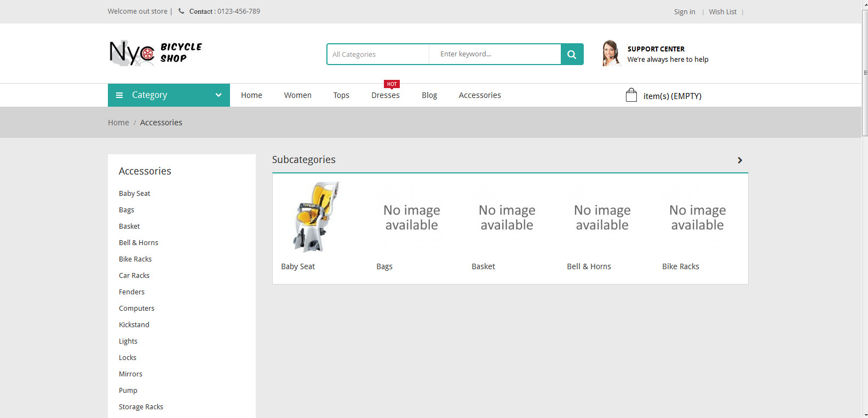Click the Subcategories section heading
Image resolution: width=868 pixels, height=418 pixels.
(x=304, y=160)
